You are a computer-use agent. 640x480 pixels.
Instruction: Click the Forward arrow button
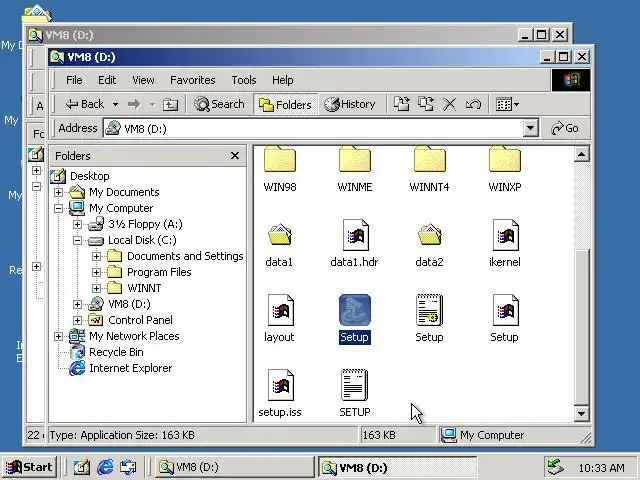coord(134,104)
